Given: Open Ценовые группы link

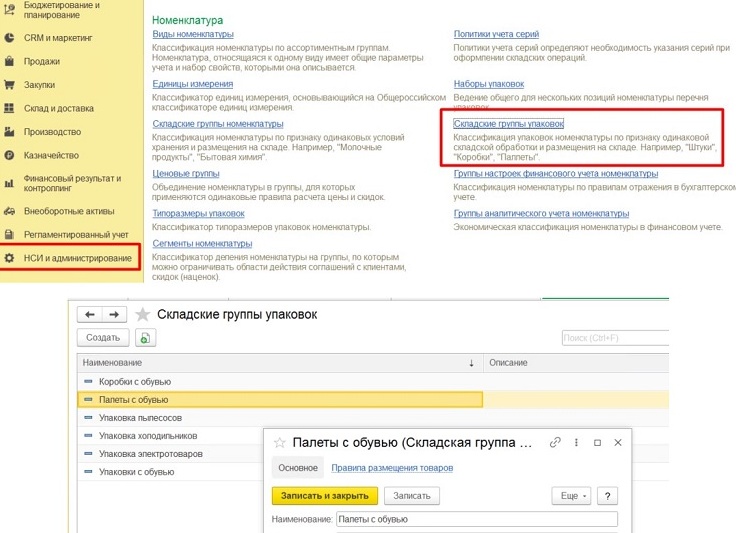Looking at the screenshot, I should pyautogui.click(x=186, y=174).
